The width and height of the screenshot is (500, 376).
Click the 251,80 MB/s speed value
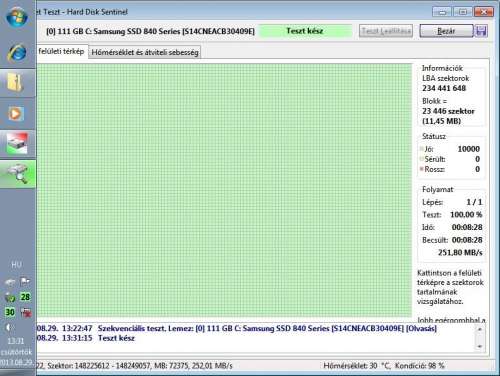click(460, 252)
